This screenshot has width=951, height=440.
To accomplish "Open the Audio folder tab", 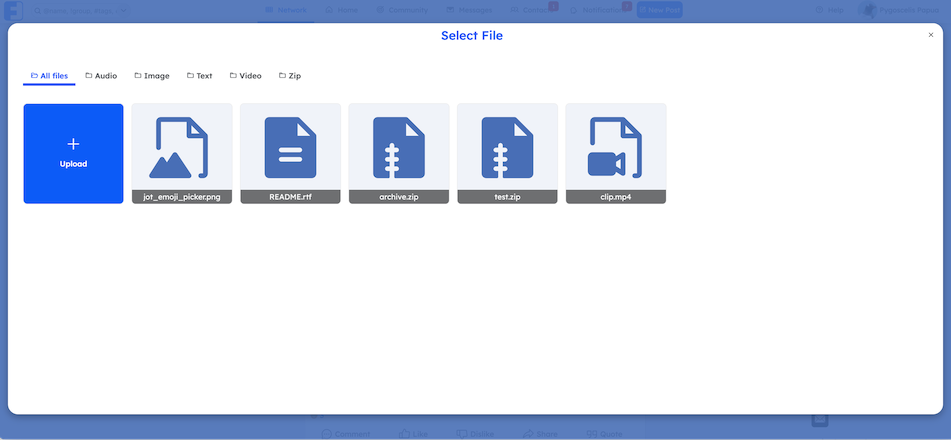I will click(x=101, y=76).
